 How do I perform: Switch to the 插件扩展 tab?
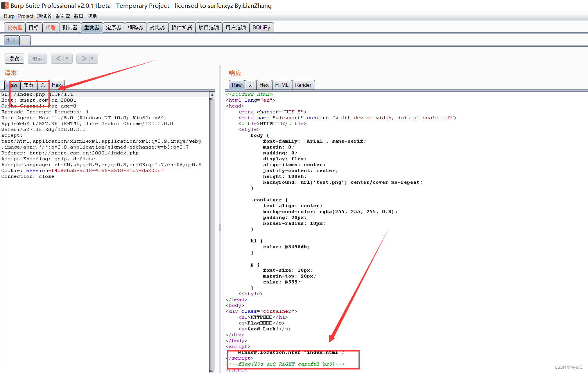182,27
